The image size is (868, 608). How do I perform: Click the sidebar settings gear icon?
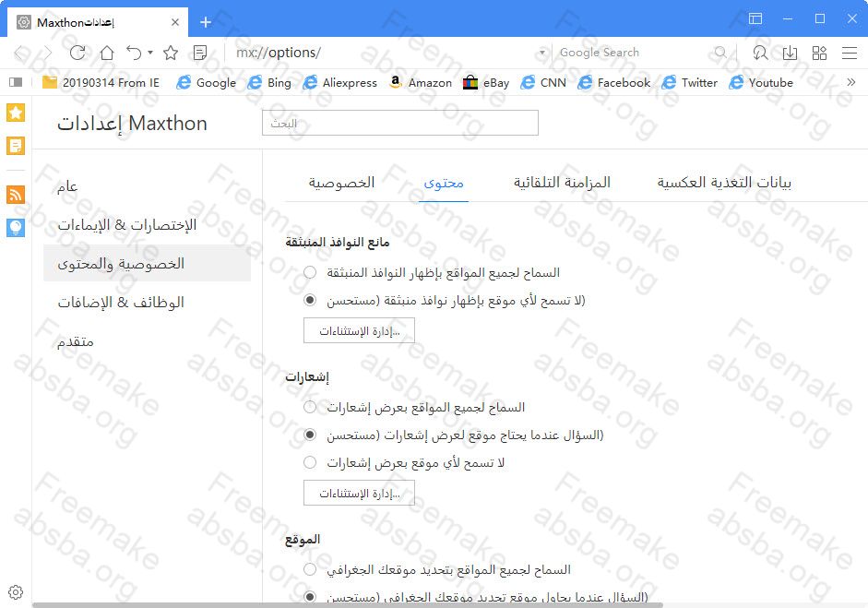[x=16, y=592]
